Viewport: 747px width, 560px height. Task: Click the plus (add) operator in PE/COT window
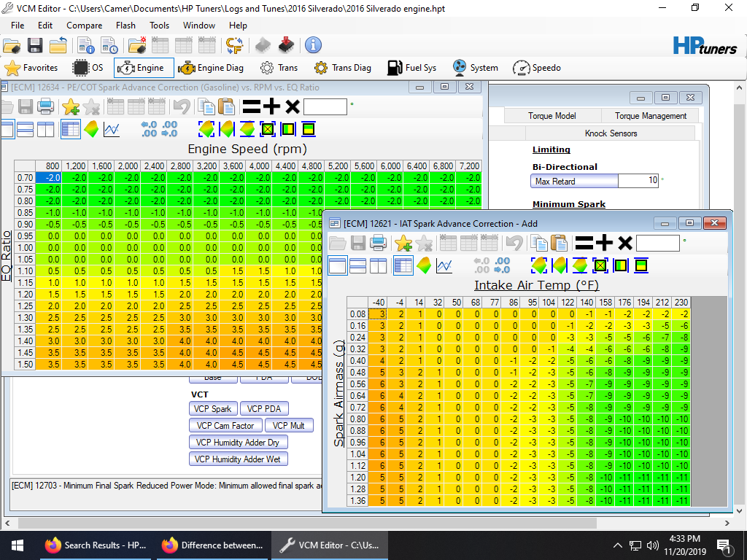(271, 106)
